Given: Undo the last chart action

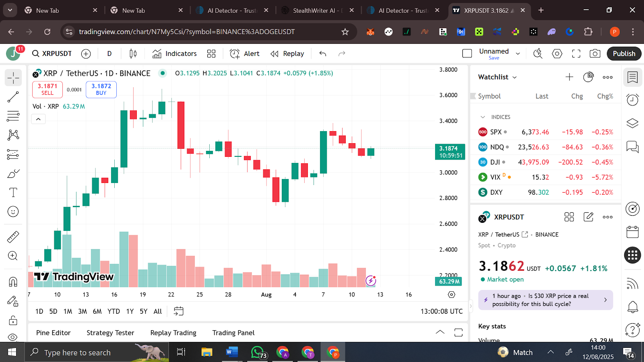Looking at the screenshot, I should click(323, 53).
